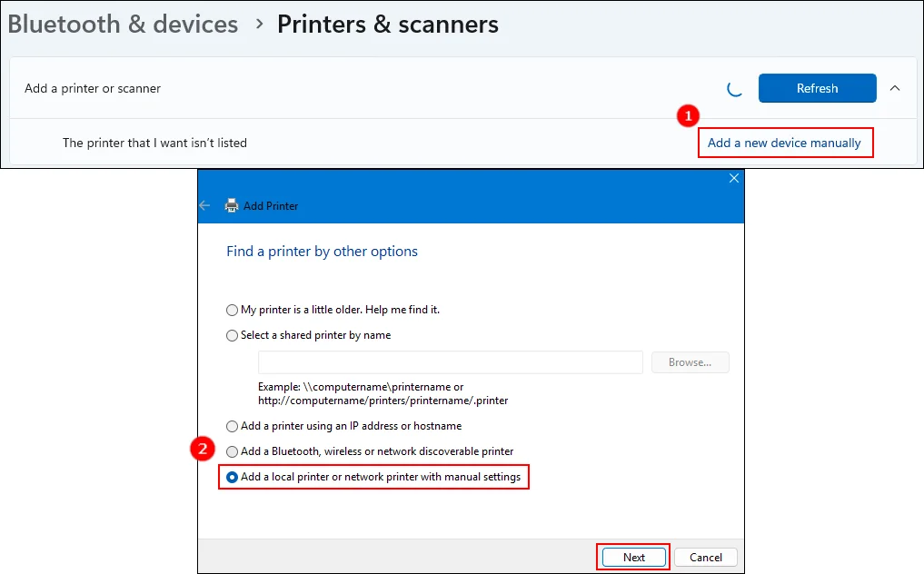Click the 'Find a printer by other options' heading

tap(322, 251)
